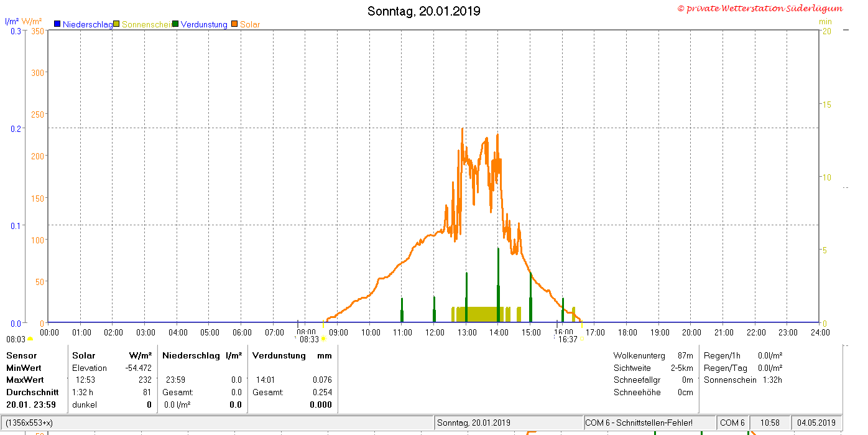The image size is (868, 435).
Task: Select the Solar legend label
Action: 250,24
